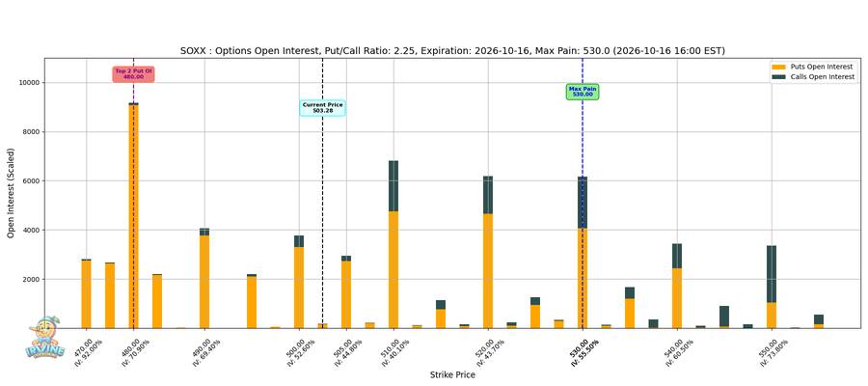Click the dark calls segment at strike 550
This screenshot has width=868, height=386.
(772, 274)
